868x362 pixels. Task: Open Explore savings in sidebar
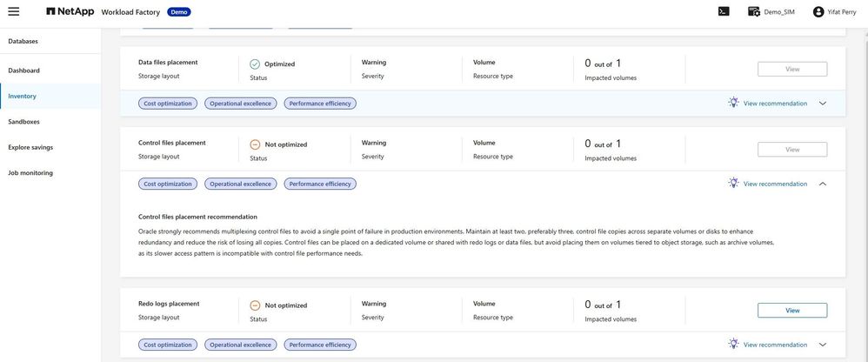coord(30,147)
